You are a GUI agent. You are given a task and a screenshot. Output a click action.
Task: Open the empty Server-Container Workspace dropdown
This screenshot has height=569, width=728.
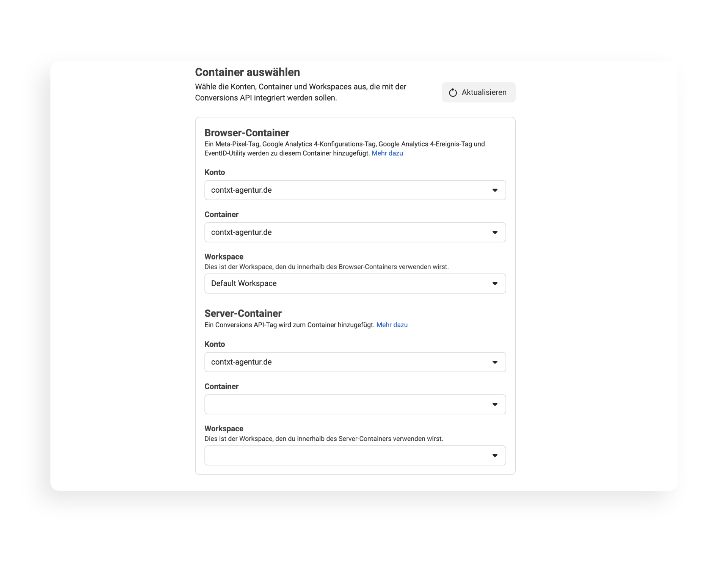(355, 455)
